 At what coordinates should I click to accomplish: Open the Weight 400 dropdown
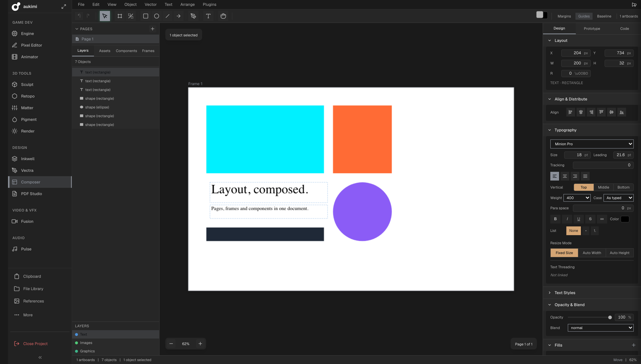[x=577, y=198]
